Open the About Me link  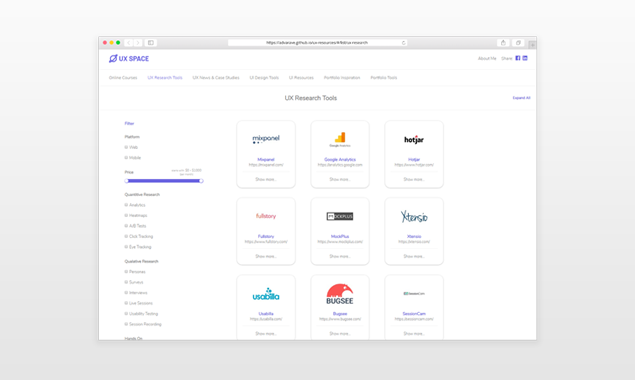click(x=487, y=59)
